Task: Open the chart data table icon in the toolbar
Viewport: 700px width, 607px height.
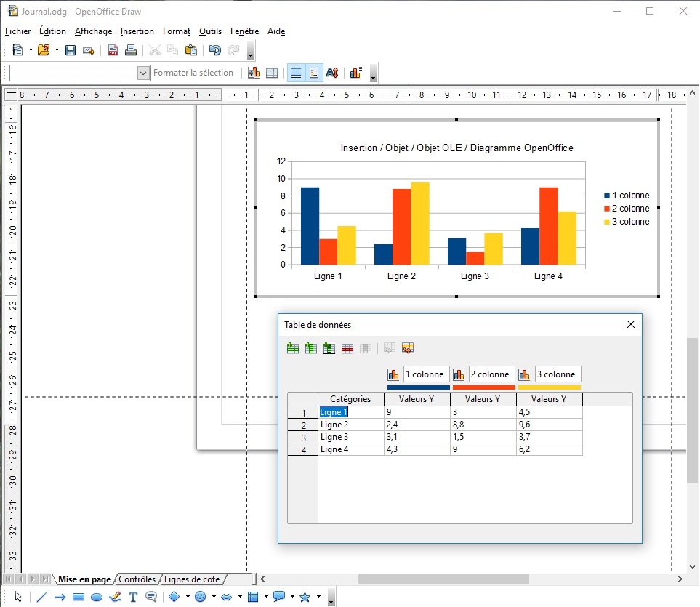Action: click(272, 73)
